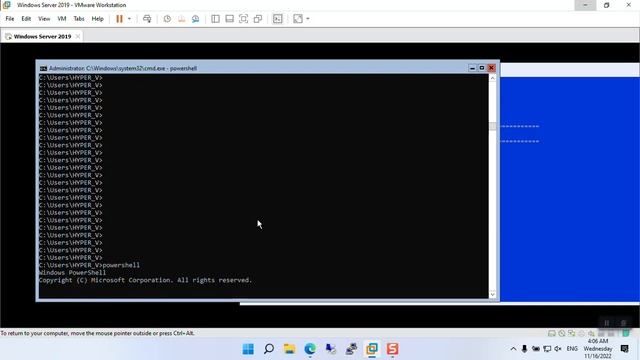Expand the stretch guest dropdown arrow
Image resolution: width=640 pixels, height=360 pixels.
coord(308,19)
